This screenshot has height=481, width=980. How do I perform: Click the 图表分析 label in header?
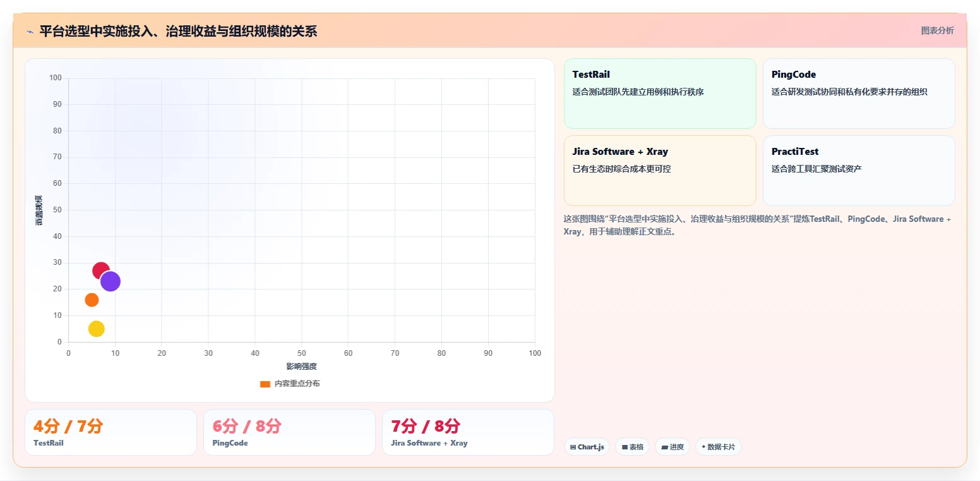coord(937,30)
